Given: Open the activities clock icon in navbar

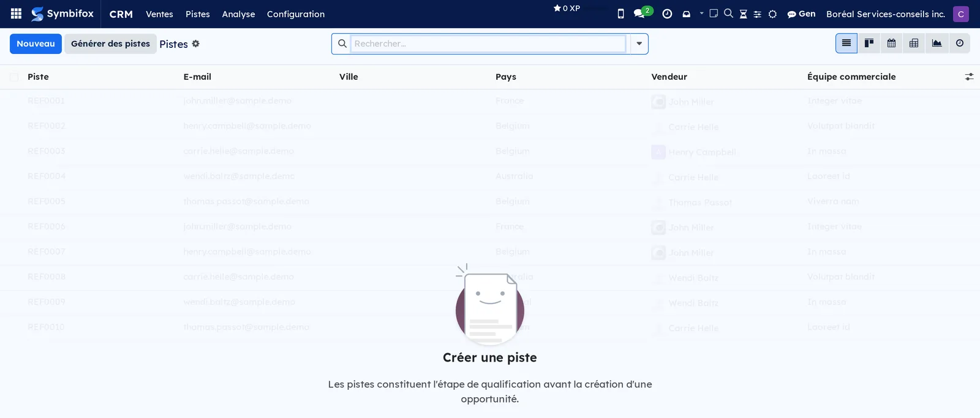Looking at the screenshot, I should pyautogui.click(x=667, y=13).
